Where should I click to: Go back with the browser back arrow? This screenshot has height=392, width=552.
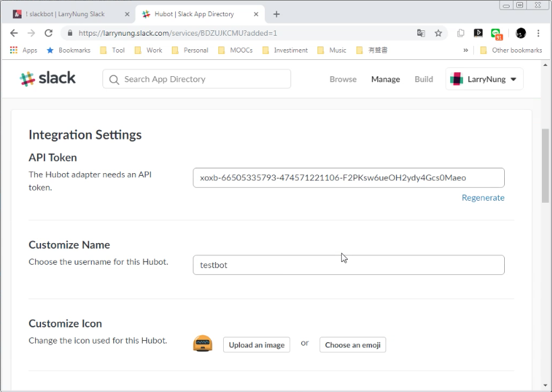coord(13,33)
